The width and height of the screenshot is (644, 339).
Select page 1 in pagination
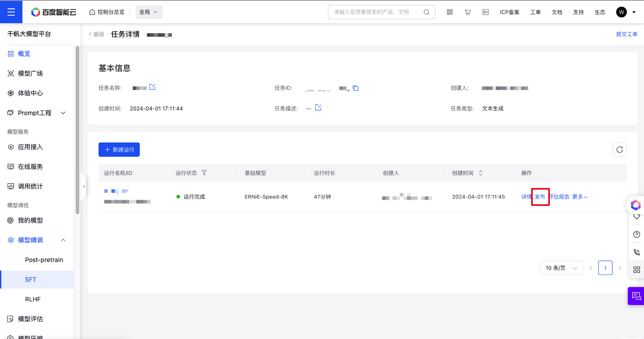(x=605, y=268)
